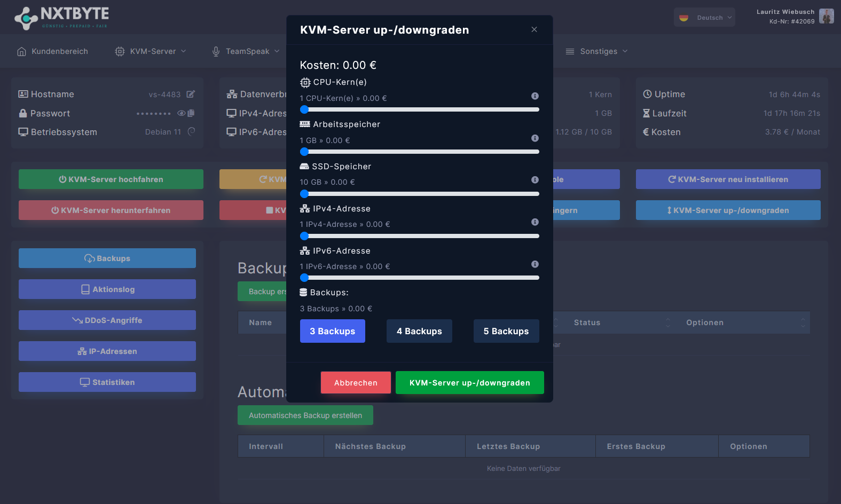The image size is (841, 504).
Task: Open the Deutsch language dropdown
Action: pos(704,18)
